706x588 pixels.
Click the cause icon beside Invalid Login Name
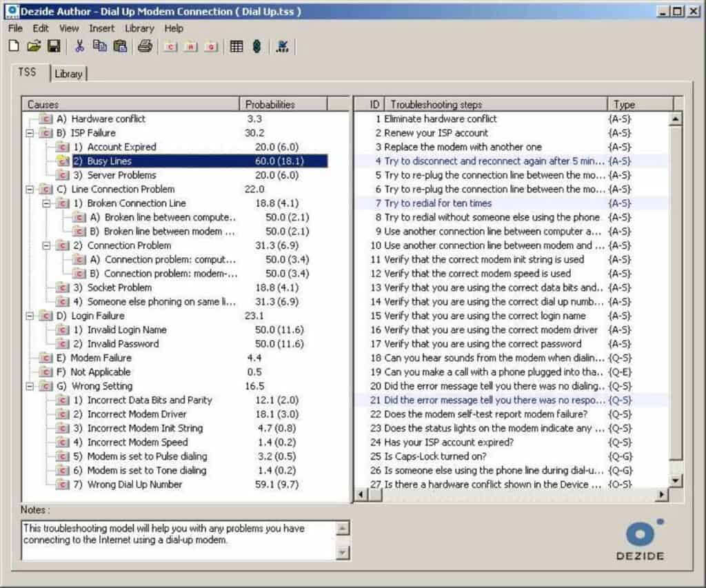pos(63,330)
